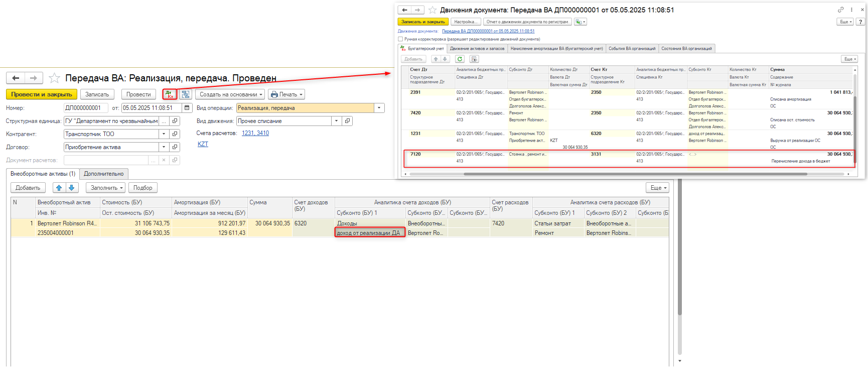Select Состояния ВА организаций tab
This screenshot has height=371, width=868.
tap(686, 49)
